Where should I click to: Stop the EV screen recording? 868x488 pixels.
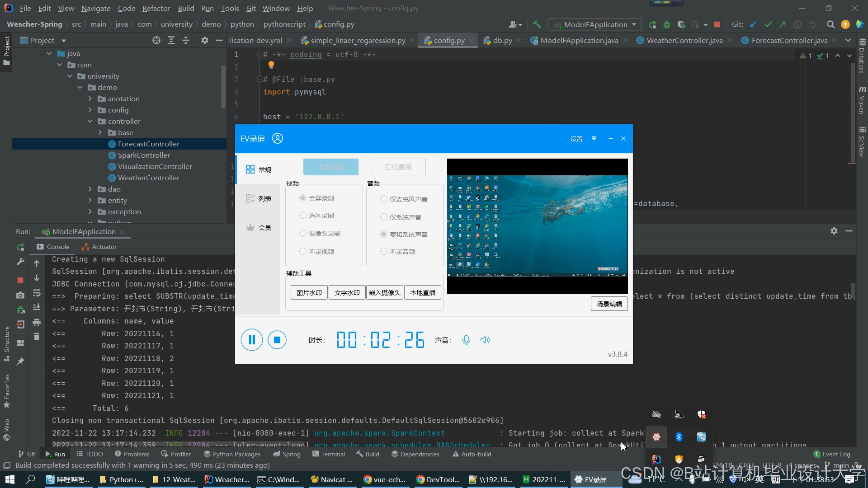277,340
